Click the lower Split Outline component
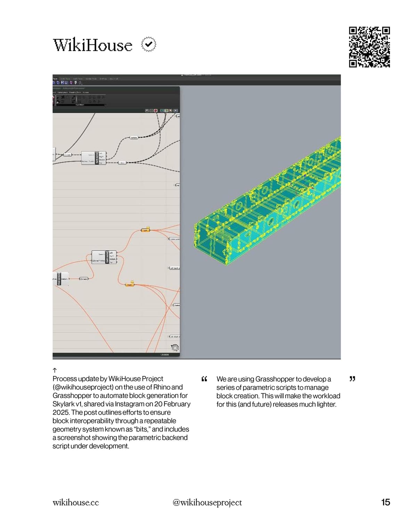 (x=104, y=257)
